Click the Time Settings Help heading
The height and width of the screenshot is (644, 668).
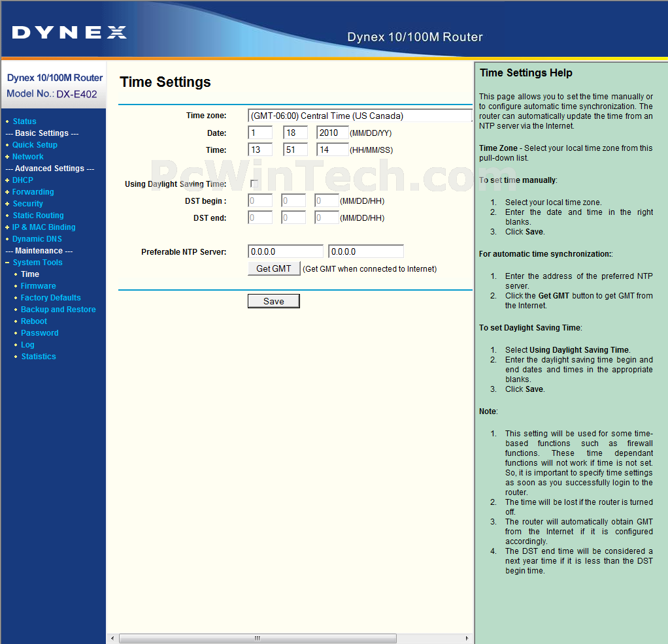[526, 72]
